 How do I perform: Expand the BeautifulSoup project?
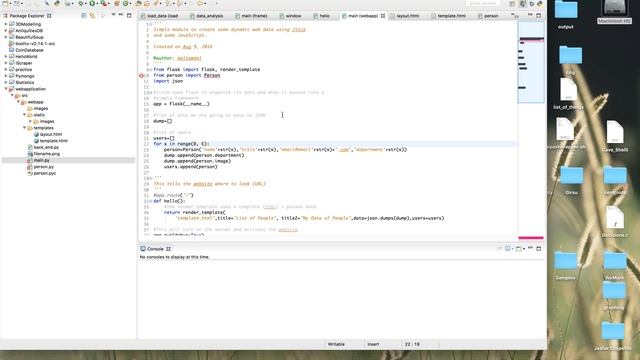pos(6,37)
